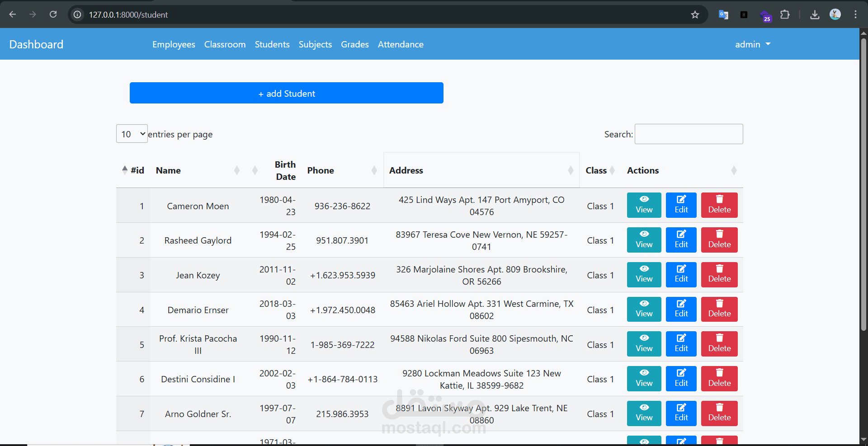Sort the table by Address column
Screen dimensions: 868x446
(481, 170)
